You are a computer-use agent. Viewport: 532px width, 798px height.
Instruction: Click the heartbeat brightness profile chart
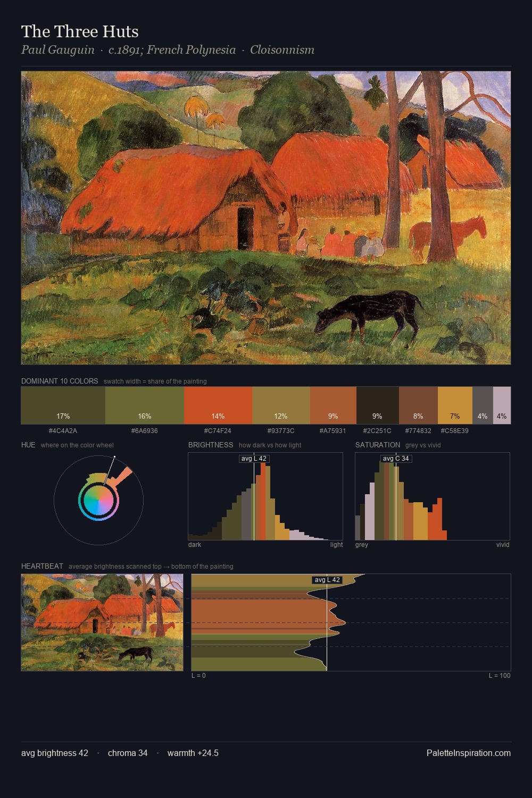(x=351, y=622)
